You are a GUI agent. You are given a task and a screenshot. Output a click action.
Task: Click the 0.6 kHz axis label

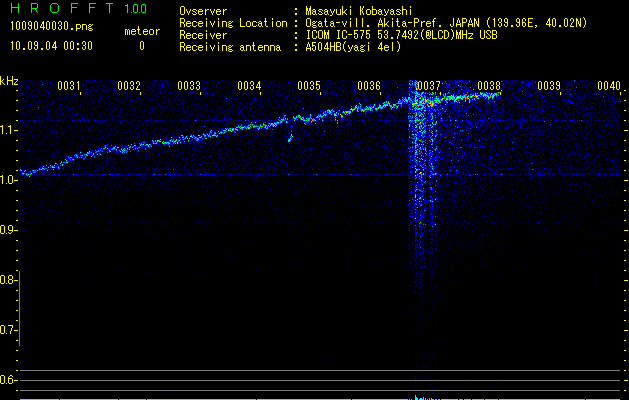[8, 380]
